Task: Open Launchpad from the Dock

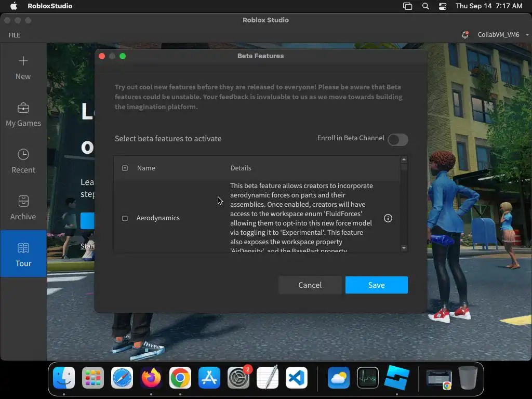Action: [x=93, y=378]
